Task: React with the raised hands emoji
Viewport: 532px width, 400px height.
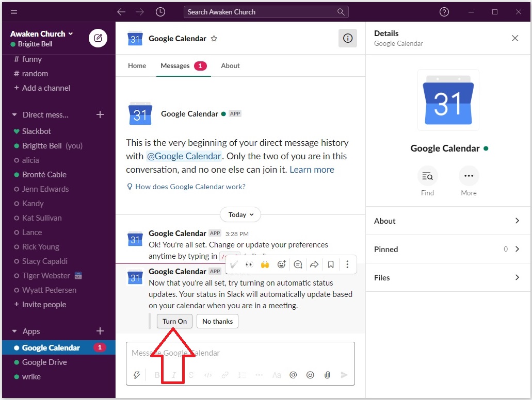Action: [x=265, y=264]
